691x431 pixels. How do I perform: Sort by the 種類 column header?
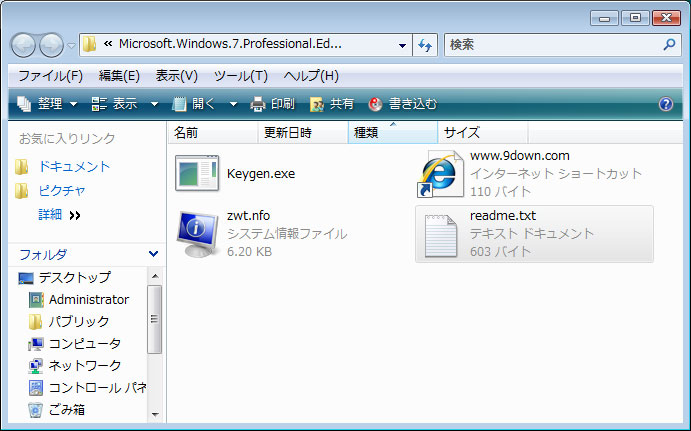[393, 133]
